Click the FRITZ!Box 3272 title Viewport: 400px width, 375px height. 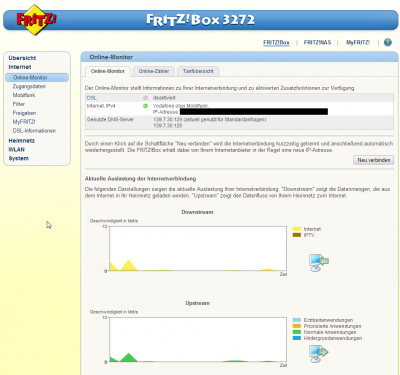pyautogui.click(x=200, y=20)
